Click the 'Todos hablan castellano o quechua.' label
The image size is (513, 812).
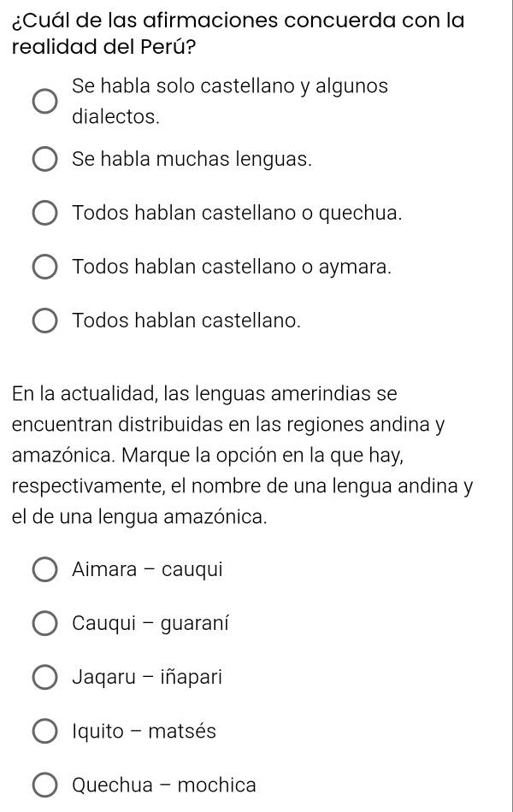(238, 213)
